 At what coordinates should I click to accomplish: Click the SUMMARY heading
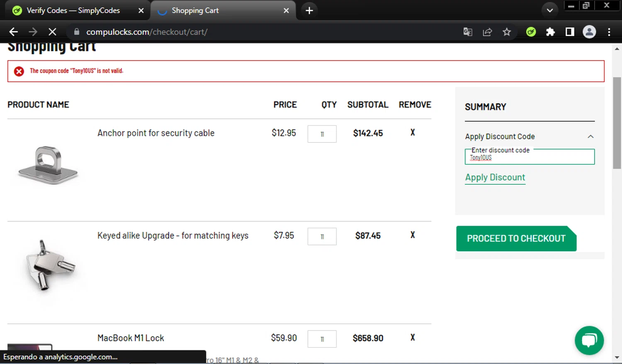tap(486, 107)
